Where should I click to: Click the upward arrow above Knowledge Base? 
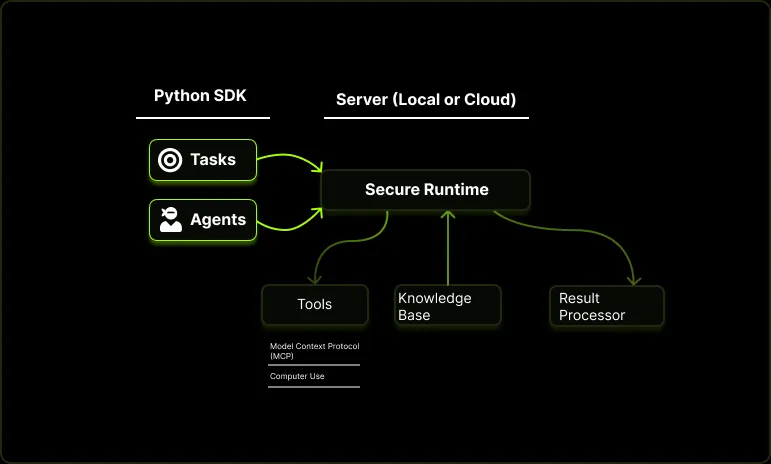pos(448,215)
